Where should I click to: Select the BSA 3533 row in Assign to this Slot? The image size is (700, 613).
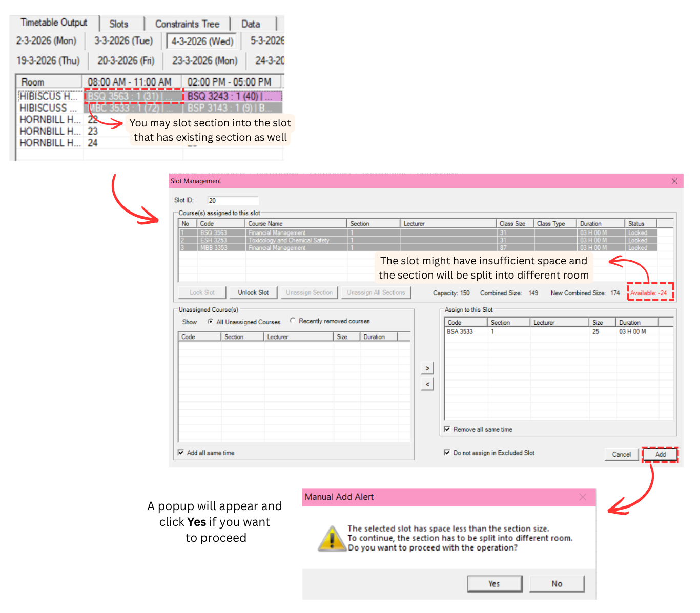click(x=559, y=332)
